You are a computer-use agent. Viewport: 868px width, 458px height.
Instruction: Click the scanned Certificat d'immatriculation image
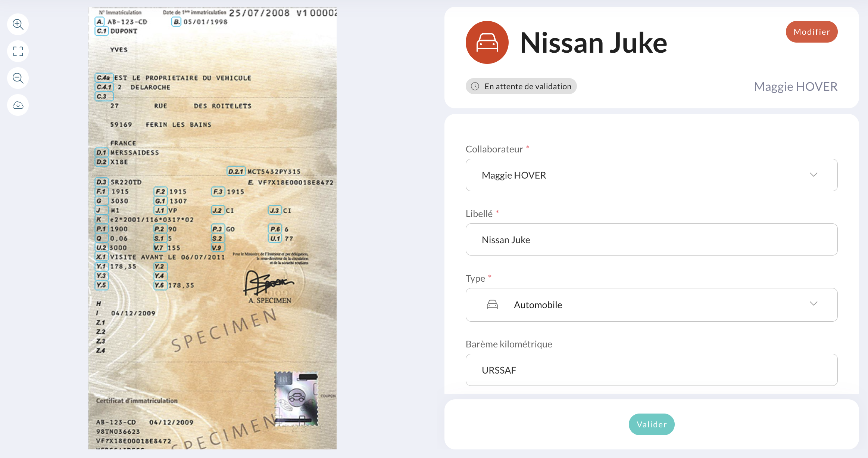[212, 228]
